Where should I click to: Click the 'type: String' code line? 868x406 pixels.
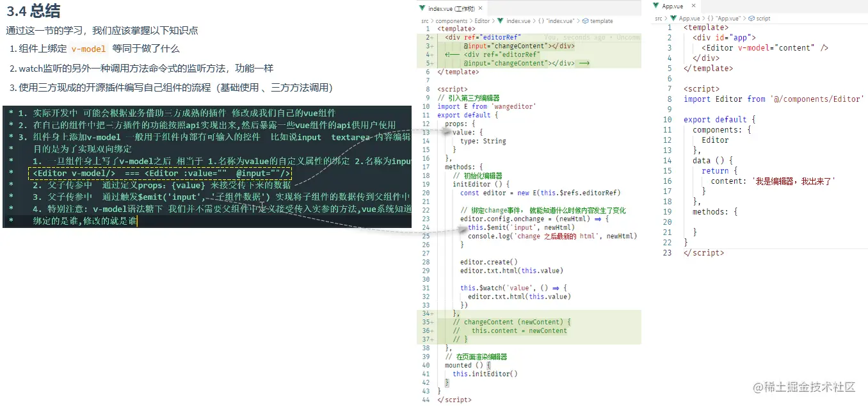pyautogui.click(x=483, y=141)
